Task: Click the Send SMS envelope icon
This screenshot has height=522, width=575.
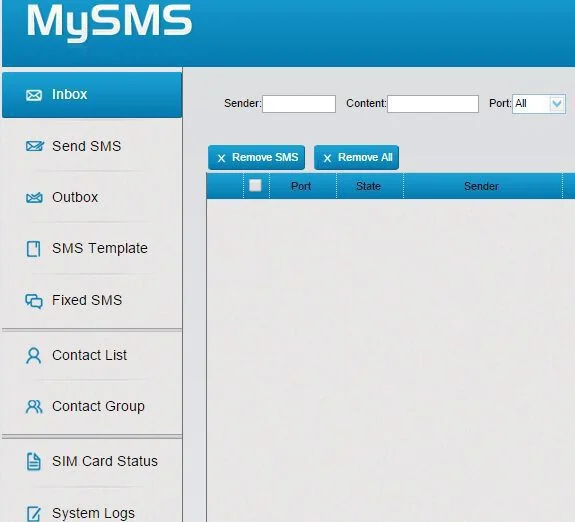Action: pyautogui.click(x=35, y=146)
